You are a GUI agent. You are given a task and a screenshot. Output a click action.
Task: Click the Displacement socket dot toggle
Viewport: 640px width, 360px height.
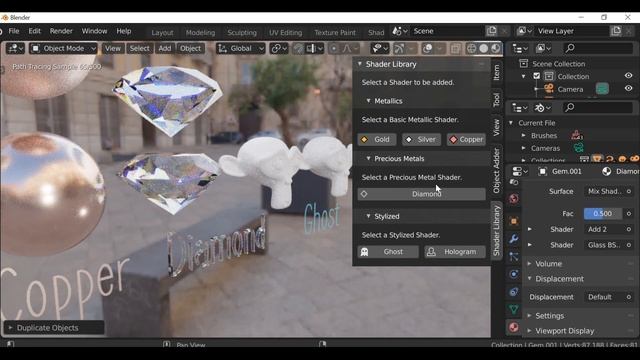[x=629, y=297]
